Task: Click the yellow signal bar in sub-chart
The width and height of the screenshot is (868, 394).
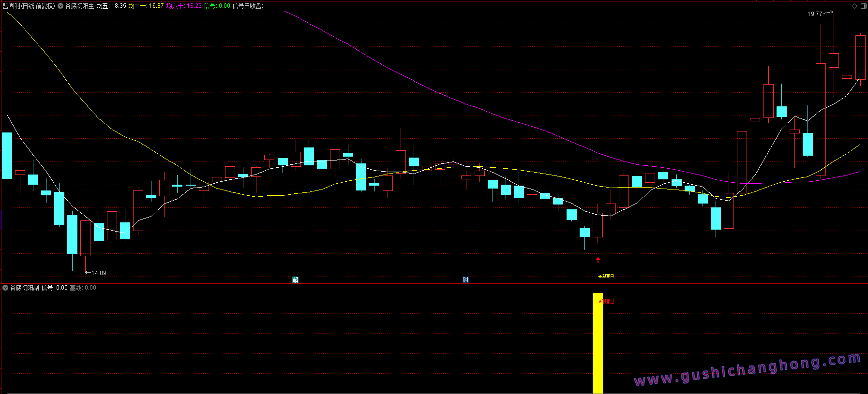Action: click(598, 343)
